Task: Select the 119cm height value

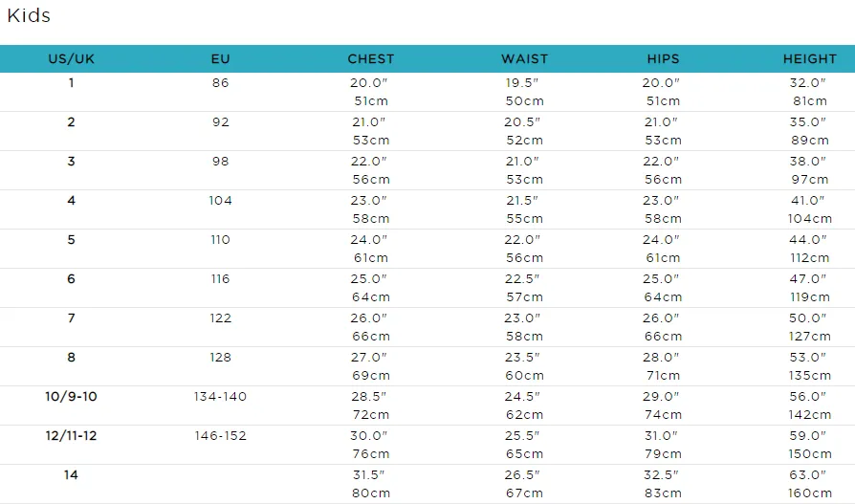Action: click(x=810, y=297)
